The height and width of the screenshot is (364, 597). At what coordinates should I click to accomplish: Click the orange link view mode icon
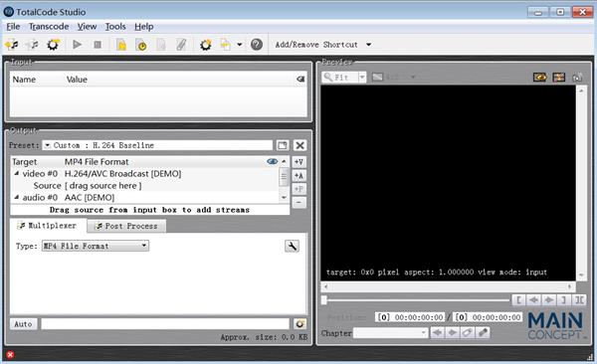[540, 78]
